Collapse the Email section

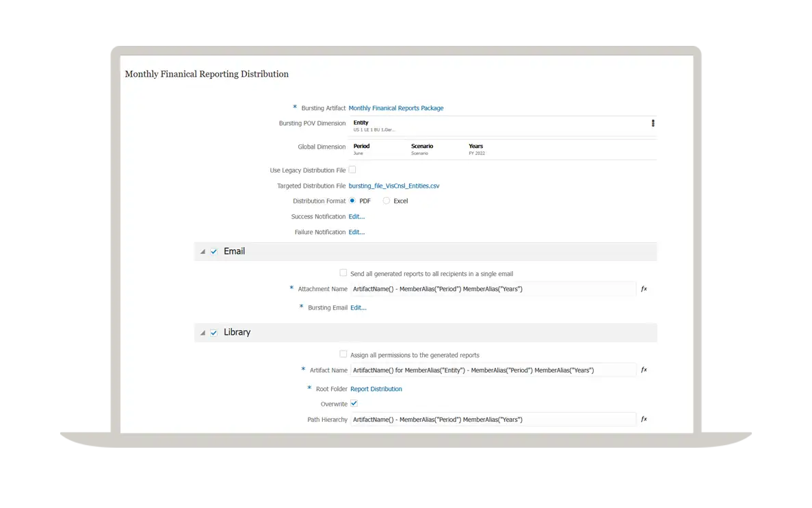[x=202, y=252]
